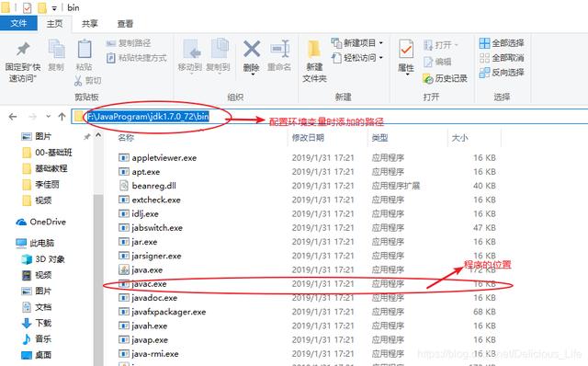The image size is (588, 366).
Task: Click the quick access toolbar customize arrow
Action: [x=54, y=8]
